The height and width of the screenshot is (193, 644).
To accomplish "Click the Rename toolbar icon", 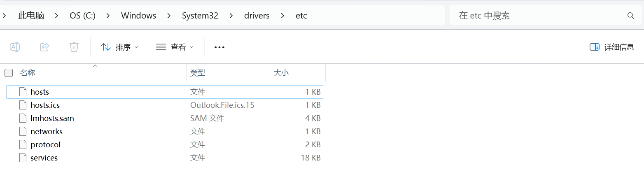I will coord(15,47).
